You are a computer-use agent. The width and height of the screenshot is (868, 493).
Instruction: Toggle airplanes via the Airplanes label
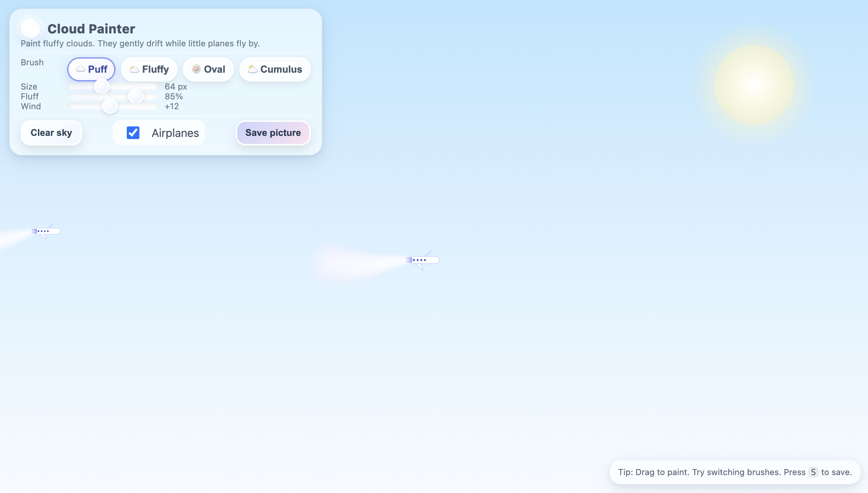(x=175, y=133)
